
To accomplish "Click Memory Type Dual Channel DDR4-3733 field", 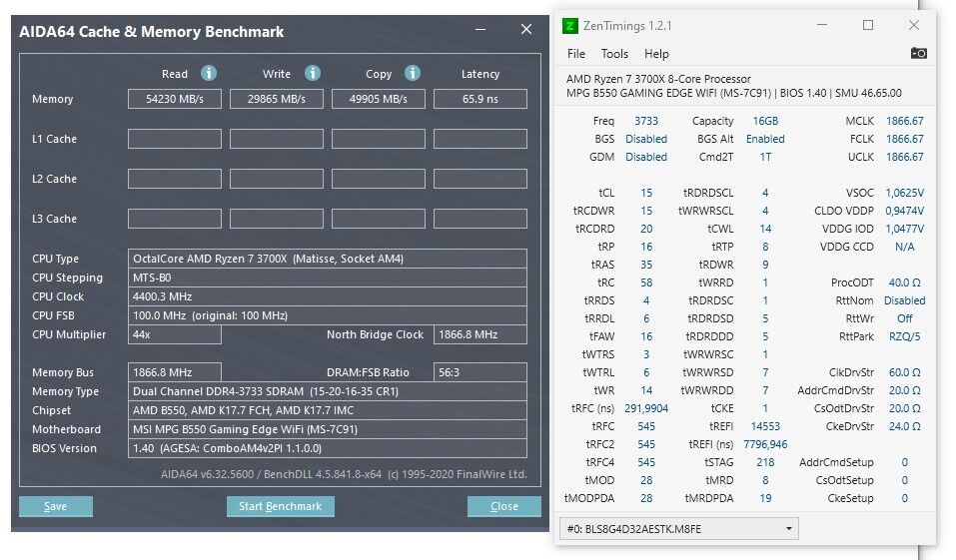I will [x=328, y=391].
